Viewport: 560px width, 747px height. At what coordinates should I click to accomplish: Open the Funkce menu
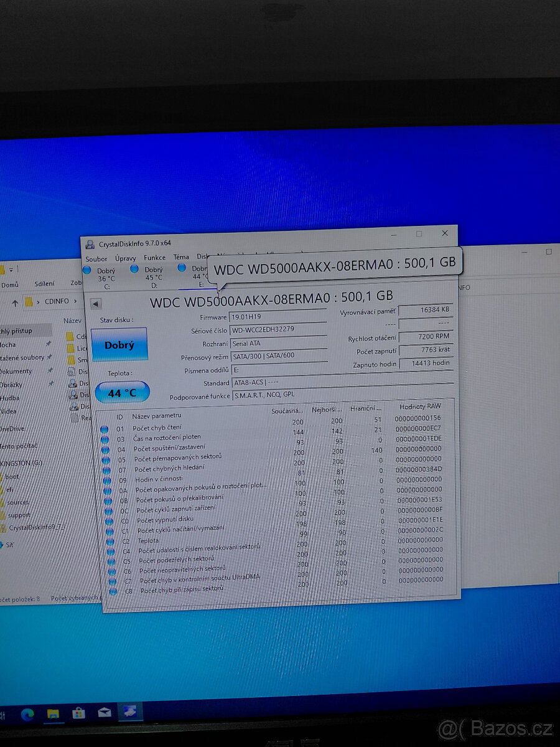[x=154, y=258]
